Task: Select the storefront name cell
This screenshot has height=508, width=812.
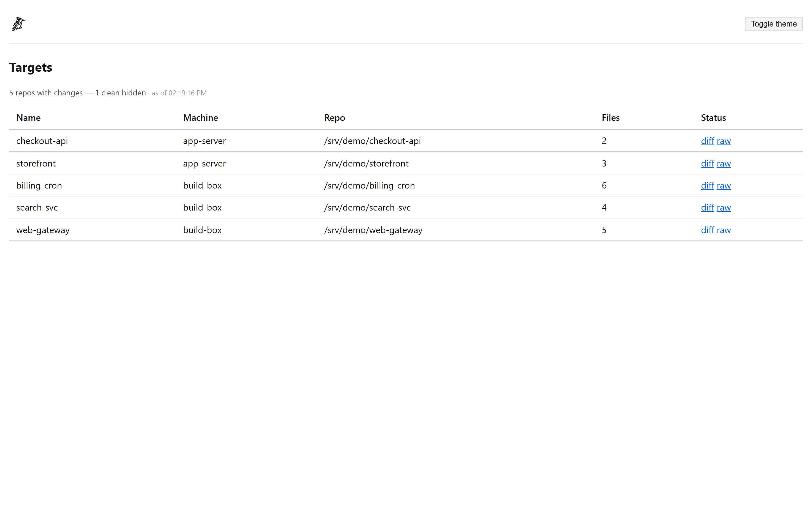Action: (x=36, y=163)
